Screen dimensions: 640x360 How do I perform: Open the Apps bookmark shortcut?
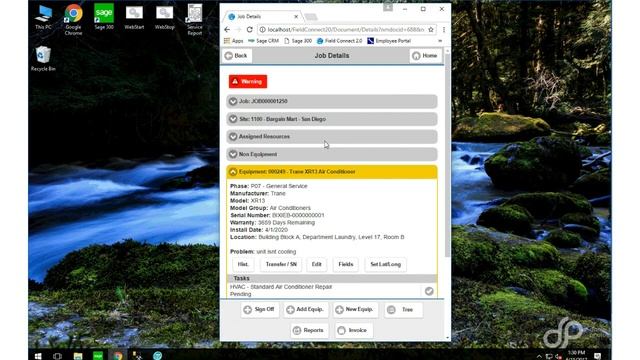coord(233,41)
